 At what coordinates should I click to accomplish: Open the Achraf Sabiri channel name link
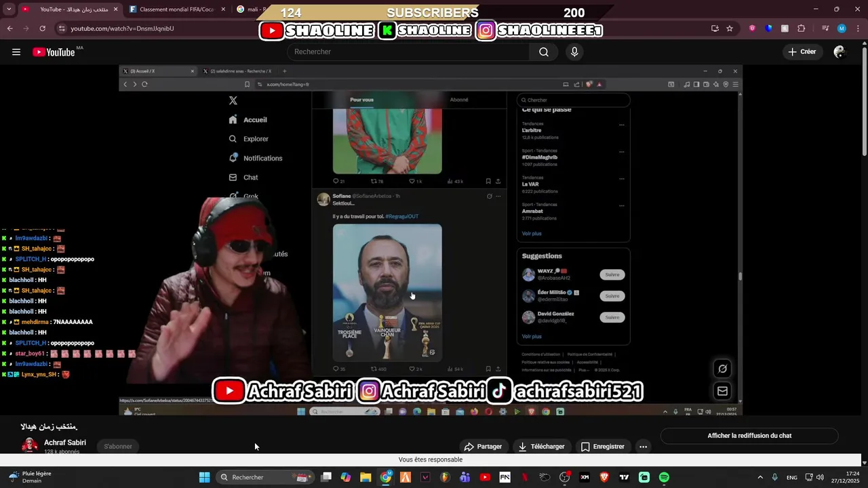(65, 443)
